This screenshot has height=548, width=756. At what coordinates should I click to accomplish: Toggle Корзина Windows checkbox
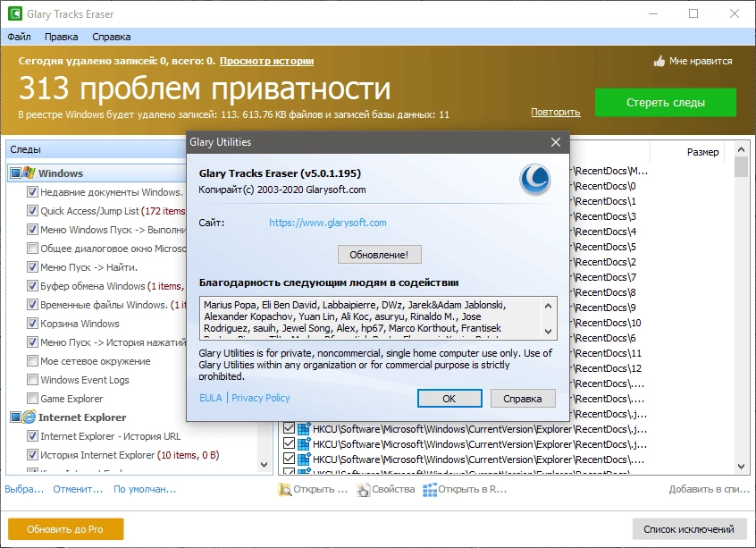[32, 324]
